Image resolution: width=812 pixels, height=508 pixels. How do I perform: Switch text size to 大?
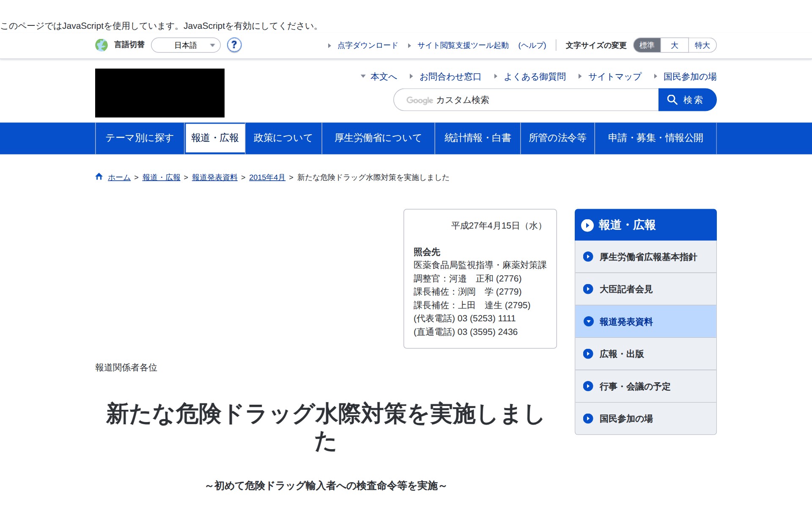[674, 45]
